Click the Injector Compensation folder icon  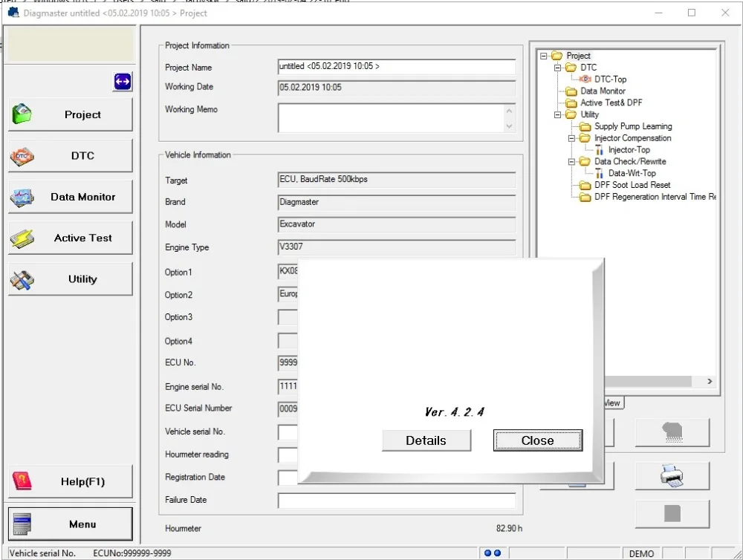[x=585, y=138]
